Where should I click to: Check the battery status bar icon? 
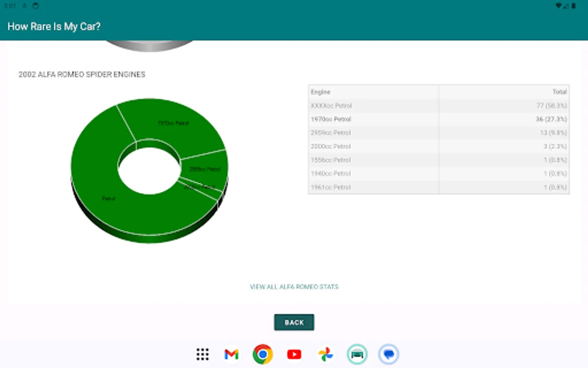[574, 6]
